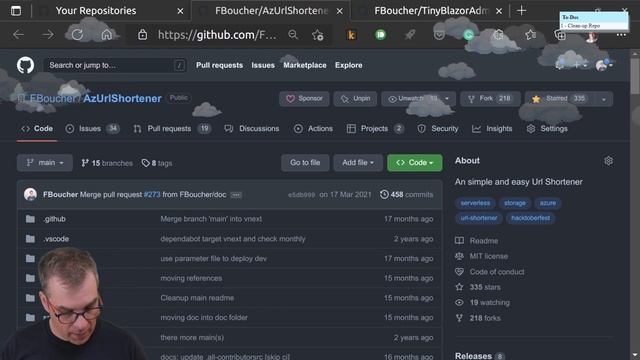Open the Readme link in About
The width and height of the screenshot is (640, 360).
pyautogui.click(x=477, y=241)
